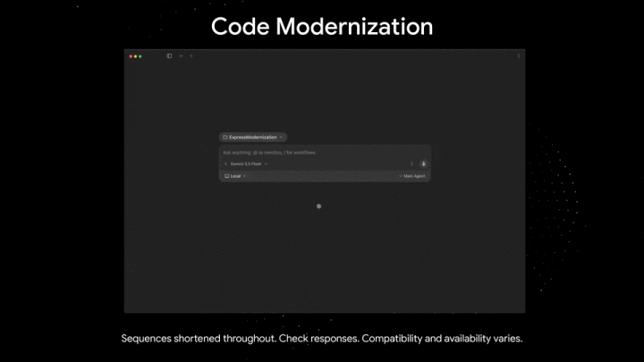644x362 pixels.
Task: Minimize the window using yellow button
Action: [136, 56]
